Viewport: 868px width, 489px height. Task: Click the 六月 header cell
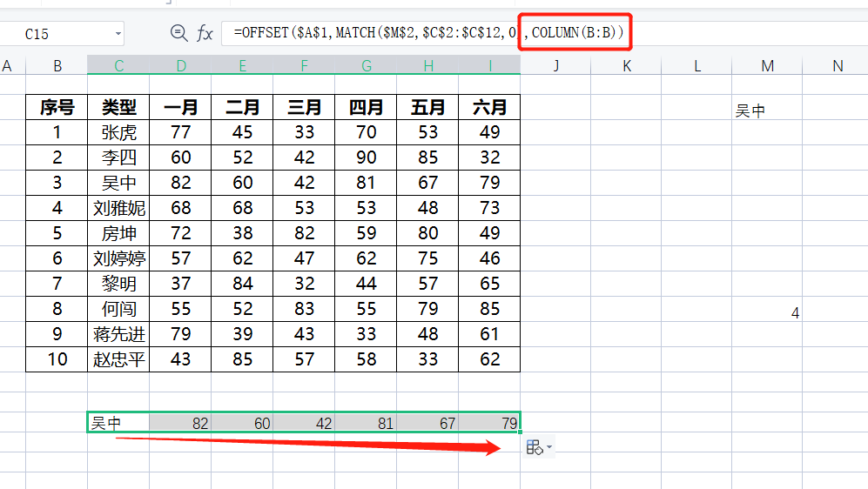(x=489, y=107)
